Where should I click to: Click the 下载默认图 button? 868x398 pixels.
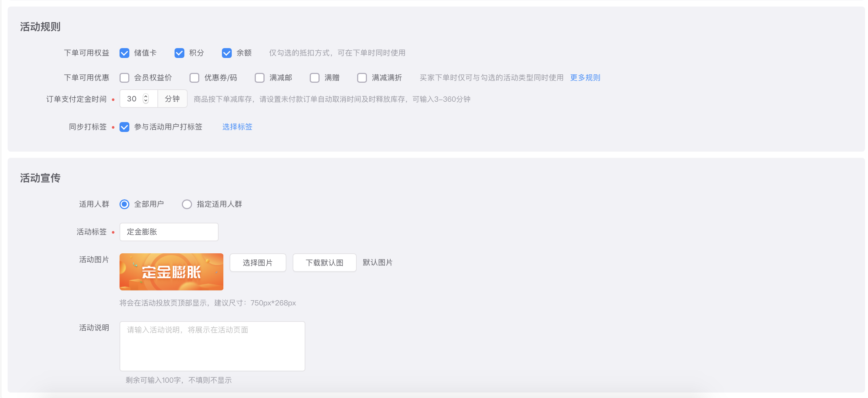(x=324, y=263)
